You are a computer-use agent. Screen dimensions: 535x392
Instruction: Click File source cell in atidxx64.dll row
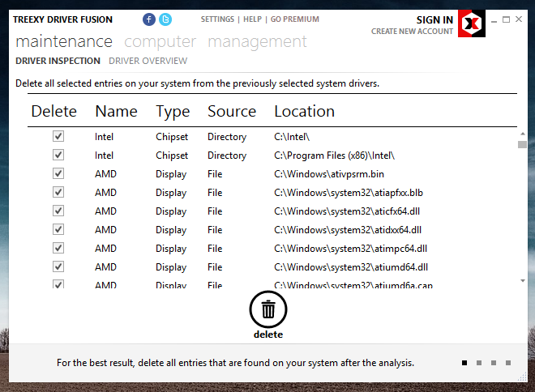[x=215, y=230]
